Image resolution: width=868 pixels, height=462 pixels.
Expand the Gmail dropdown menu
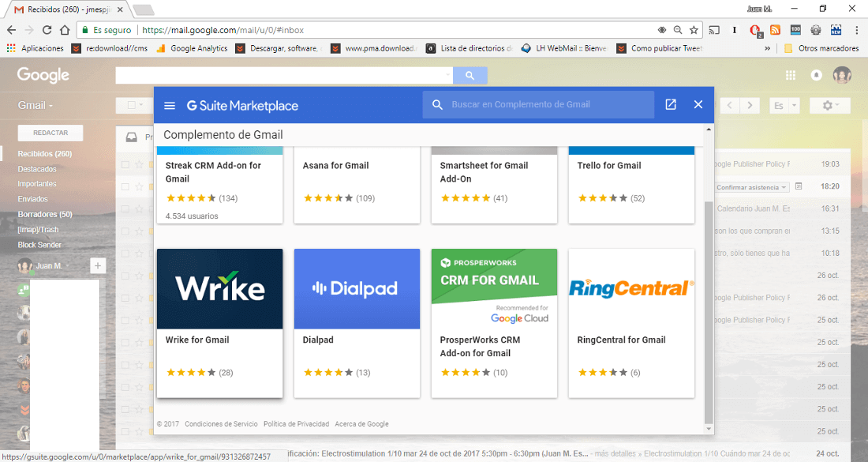coord(36,105)
